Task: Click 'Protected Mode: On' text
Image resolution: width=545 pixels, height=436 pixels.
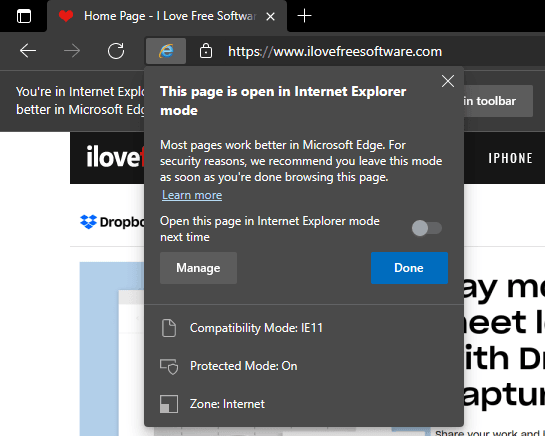Action: (x=244, y=366)
